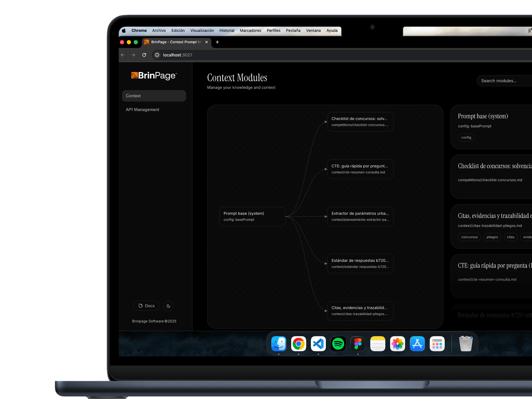Click the pliegos tag chip
This screenshot has height=399, width=532.
pos(492,237)
